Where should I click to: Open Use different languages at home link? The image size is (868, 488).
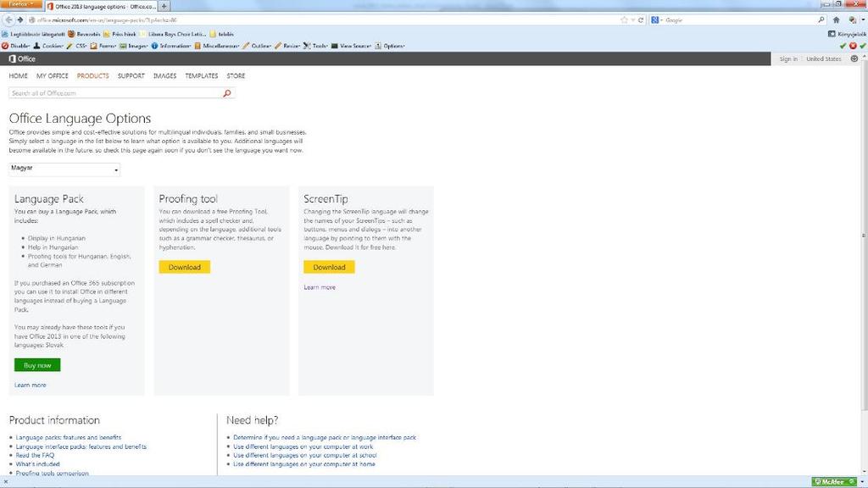304,464
